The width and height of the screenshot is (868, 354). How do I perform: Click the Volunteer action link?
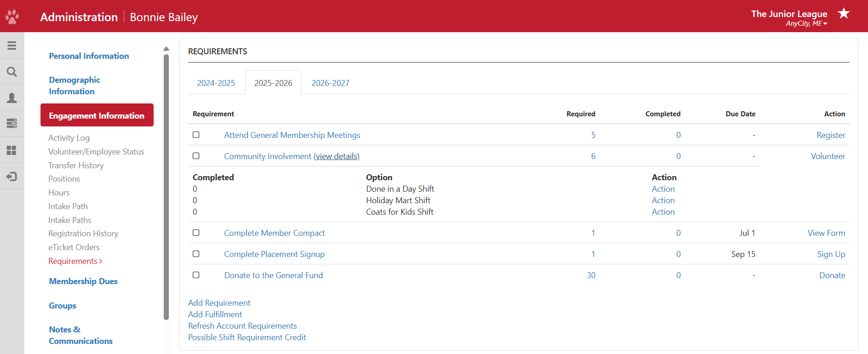pos(828,156)
